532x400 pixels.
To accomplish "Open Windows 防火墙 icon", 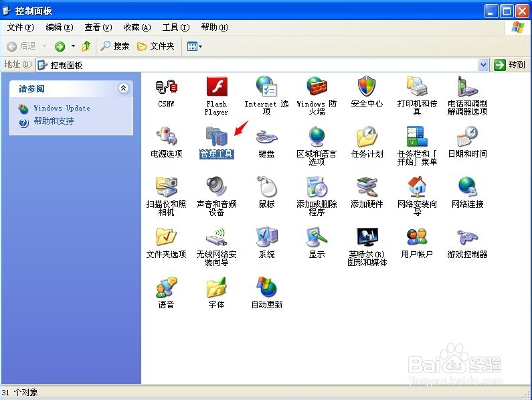I will click(x=317, y=87).
